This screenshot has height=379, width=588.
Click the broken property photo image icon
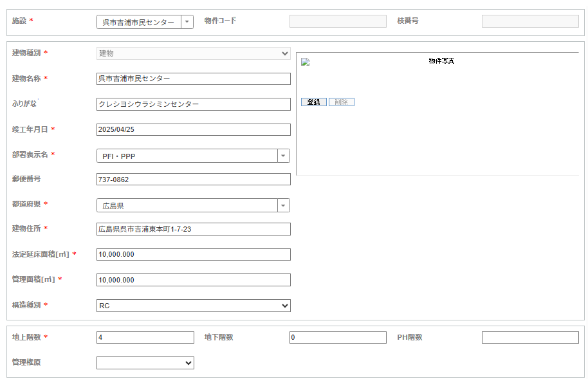click(x=305, y=62)
